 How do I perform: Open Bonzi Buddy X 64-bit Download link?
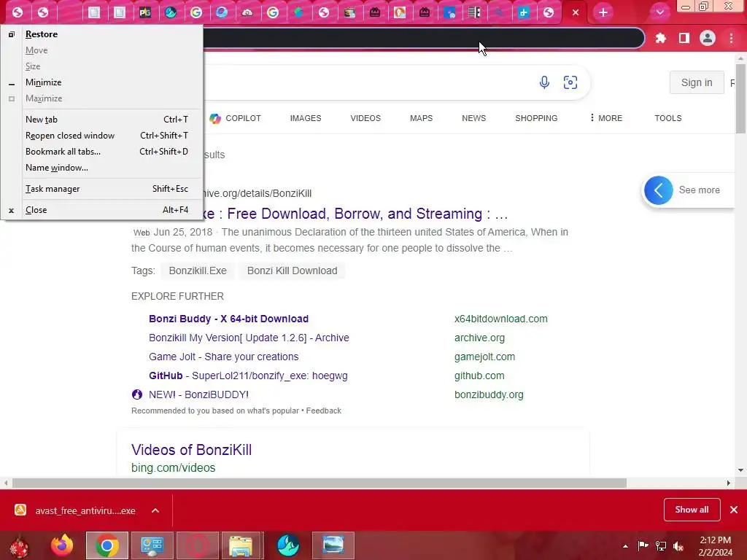[228, 319]
